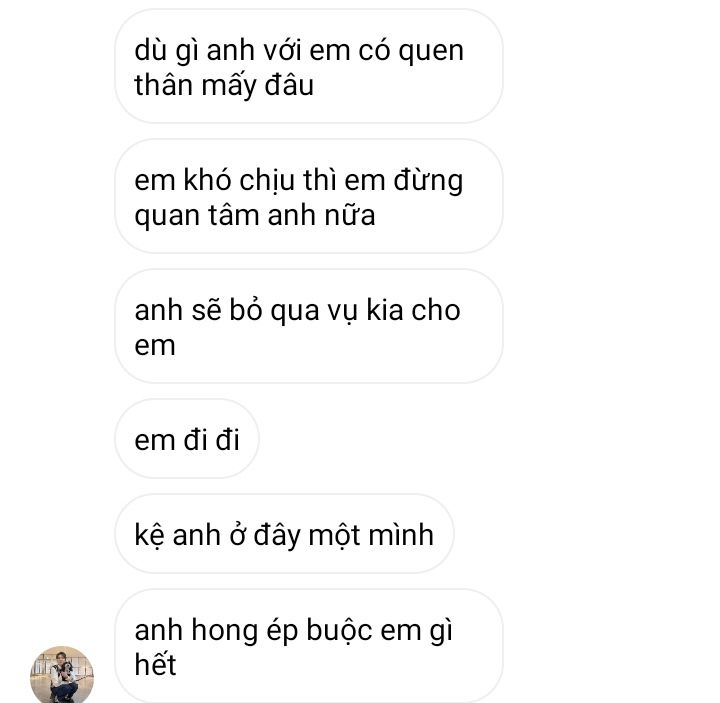Click the words 'khó chịu' in the second message

239,181
